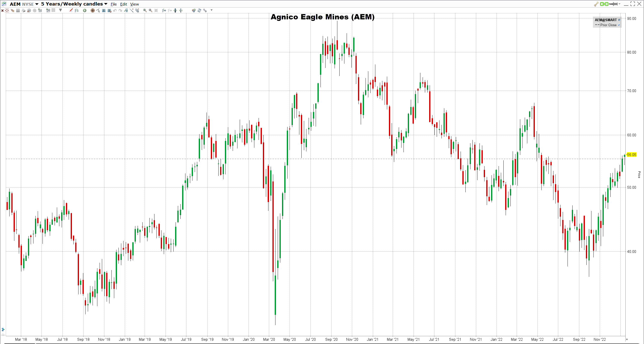
Task: Open the File menu
Action: click(x=114, y=4)
